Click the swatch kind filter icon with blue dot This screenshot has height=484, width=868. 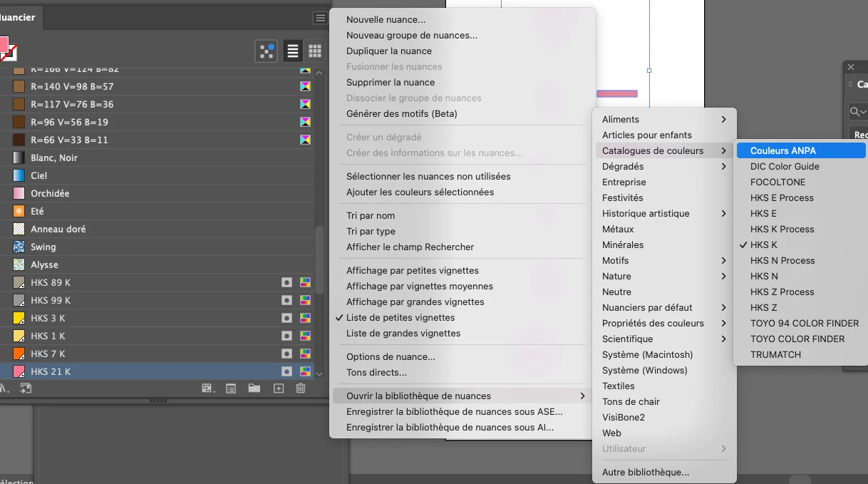267,51
